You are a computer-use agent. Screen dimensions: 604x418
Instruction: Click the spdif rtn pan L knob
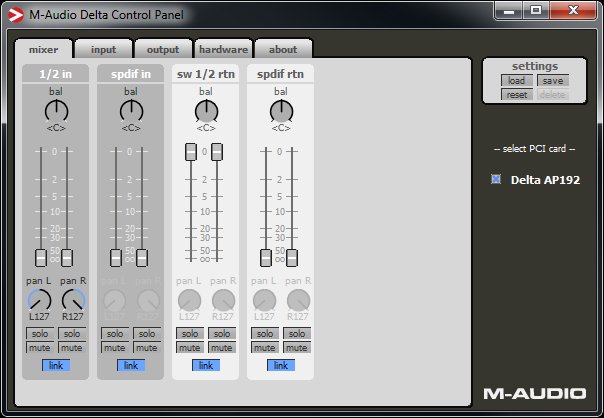264,300
